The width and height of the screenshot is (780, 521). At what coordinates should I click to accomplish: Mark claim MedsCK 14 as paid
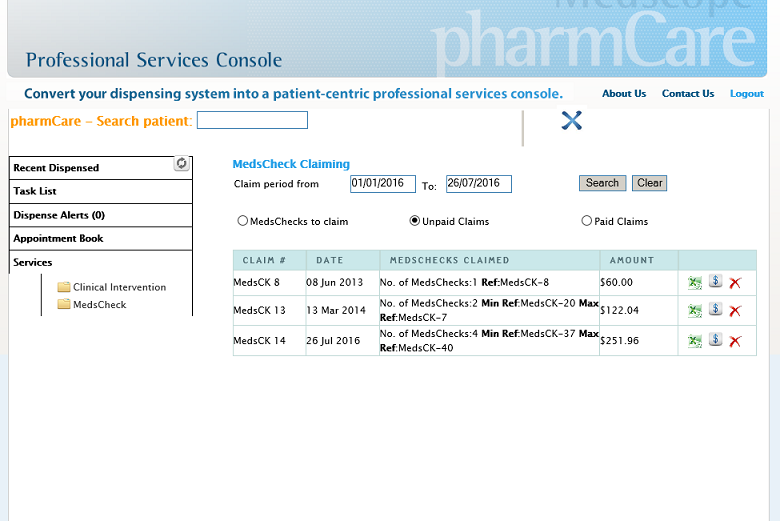tap(715, 339)
